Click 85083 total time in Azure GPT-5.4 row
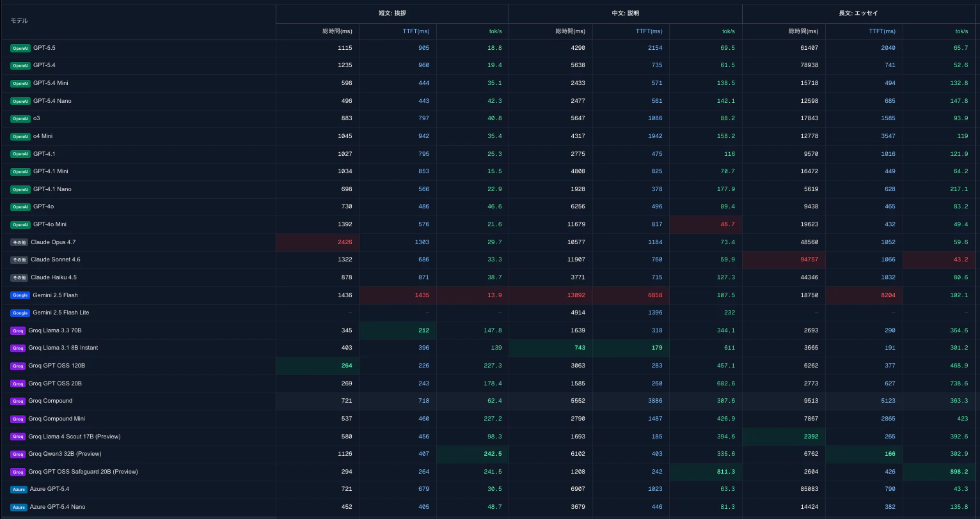The height and width of the screenshot is (519, 980). (x=809, y=489)
